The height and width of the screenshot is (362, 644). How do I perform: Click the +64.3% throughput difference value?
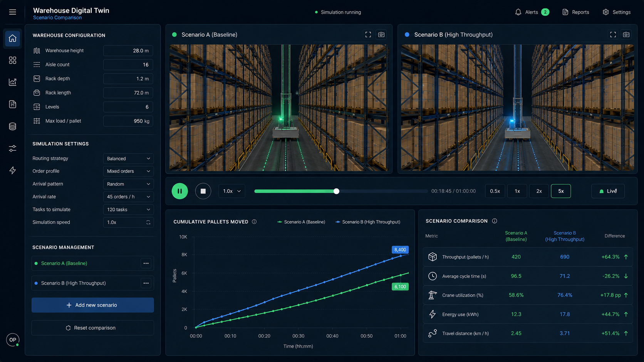coord(610,257)
